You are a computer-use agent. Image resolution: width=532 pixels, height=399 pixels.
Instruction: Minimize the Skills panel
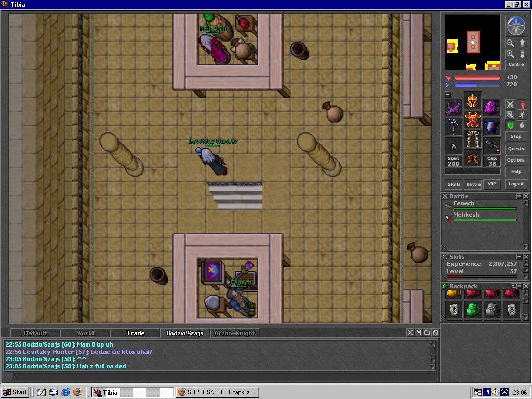(519, 257)
